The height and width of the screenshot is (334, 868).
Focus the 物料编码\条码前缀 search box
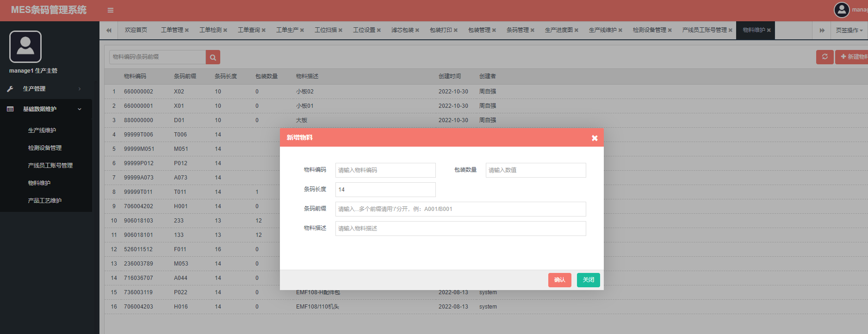click(x=157, y=57)
